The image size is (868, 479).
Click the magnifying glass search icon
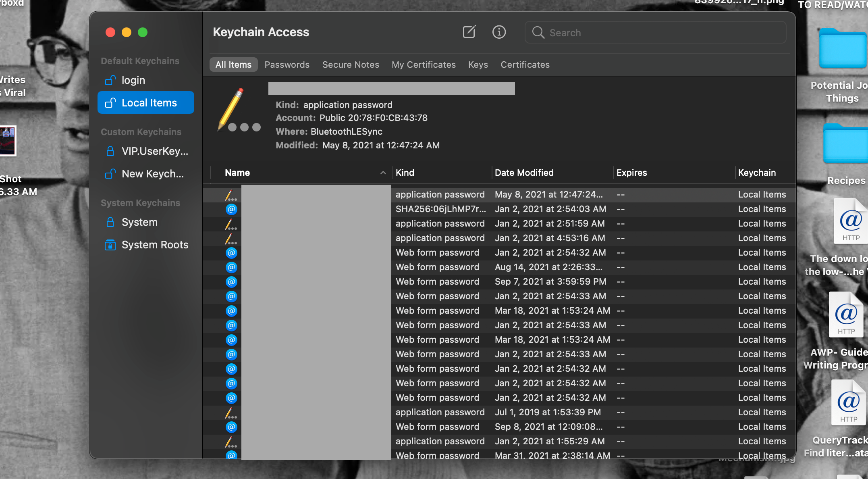538,32
